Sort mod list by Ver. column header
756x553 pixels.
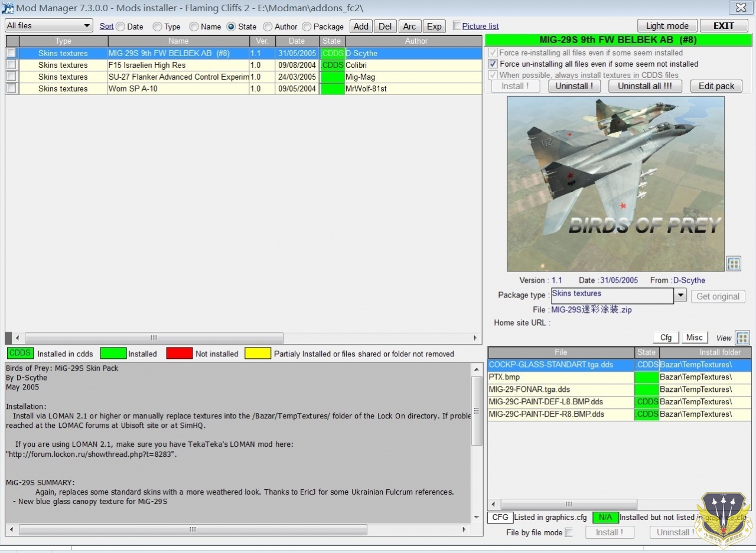click(262, 41)
